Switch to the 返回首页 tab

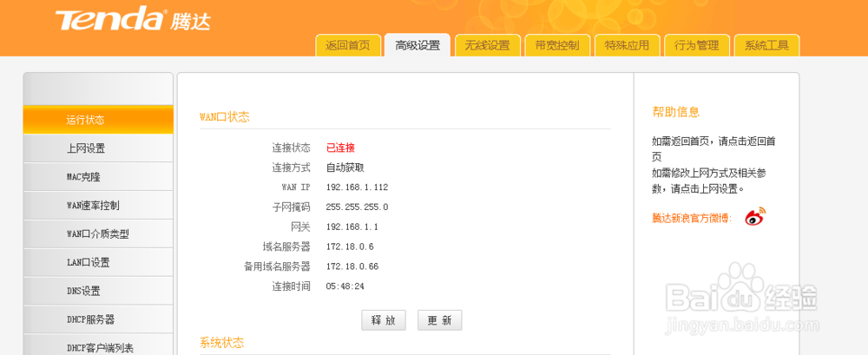[x=348, y=45]
